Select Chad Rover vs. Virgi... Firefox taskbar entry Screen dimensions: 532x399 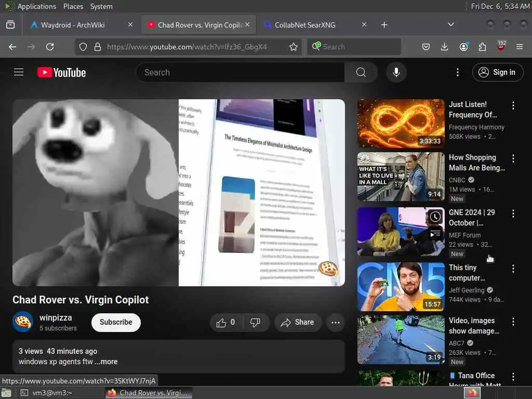coord(148,393)
